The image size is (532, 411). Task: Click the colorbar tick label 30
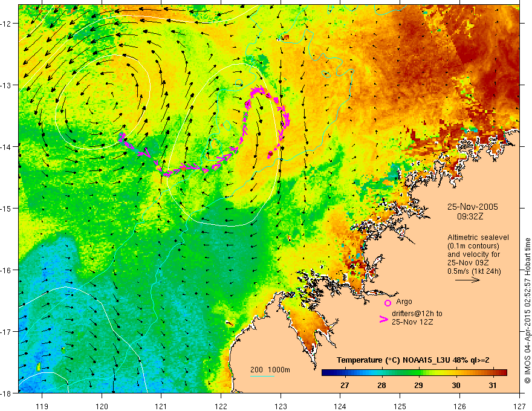pyautogui.click(x=456, y=386)
